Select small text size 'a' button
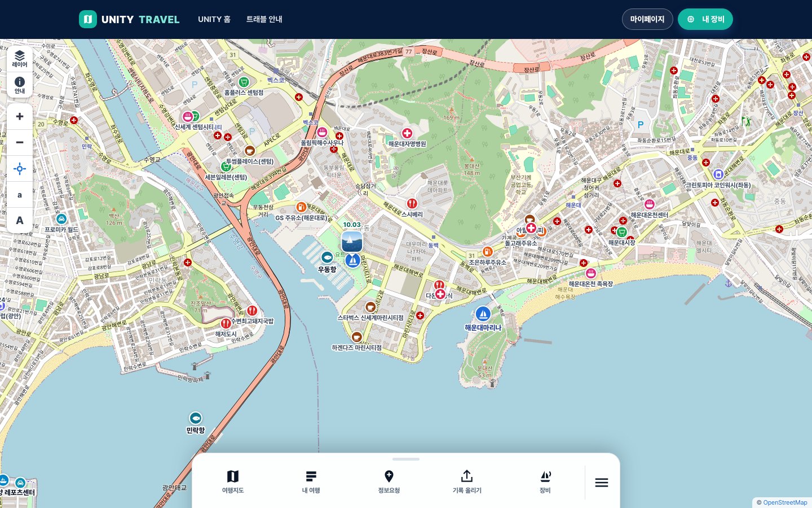 coord(20,195)
